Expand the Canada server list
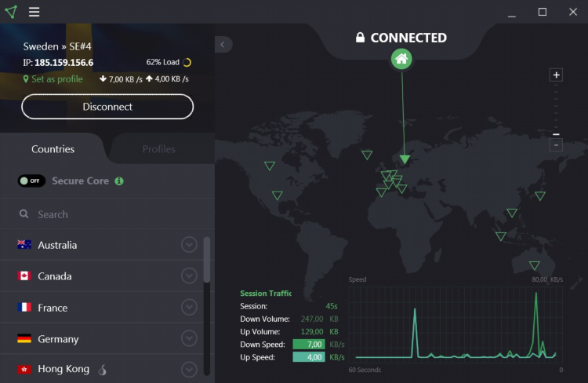This screenshot has width=588, height=383. pyautogui.click(x=189, y=276)
